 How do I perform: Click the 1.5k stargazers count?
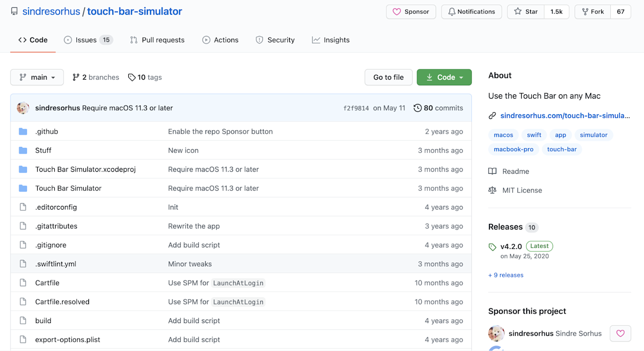pyautogui.click(x=557, y=12)
